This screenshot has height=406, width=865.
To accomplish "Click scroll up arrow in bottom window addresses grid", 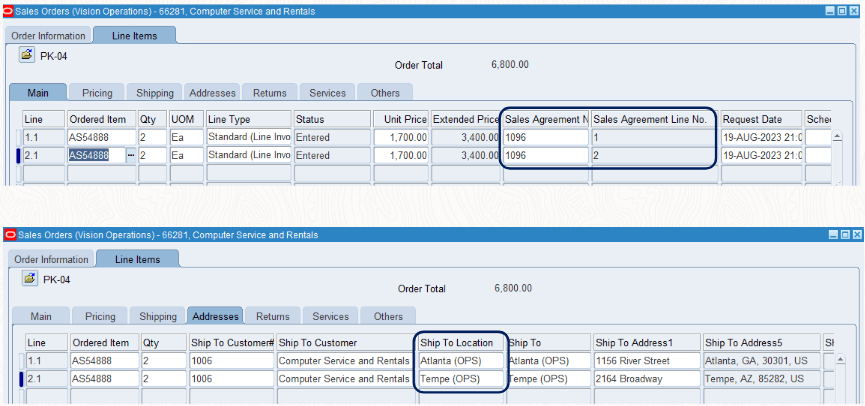I will [x=840, y=360].
